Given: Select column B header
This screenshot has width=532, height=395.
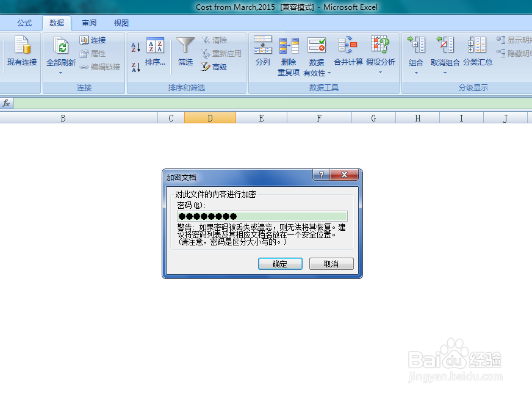Looking at the screenshot, I should pos(79,118).
